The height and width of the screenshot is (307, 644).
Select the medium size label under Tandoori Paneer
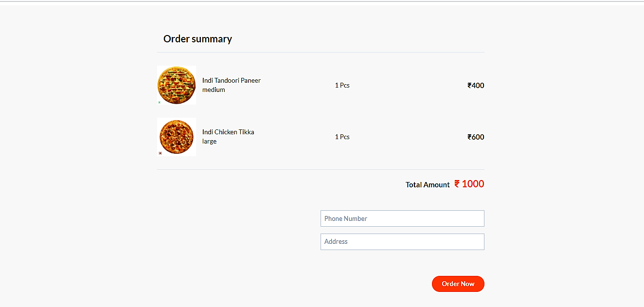pos(214,90)
